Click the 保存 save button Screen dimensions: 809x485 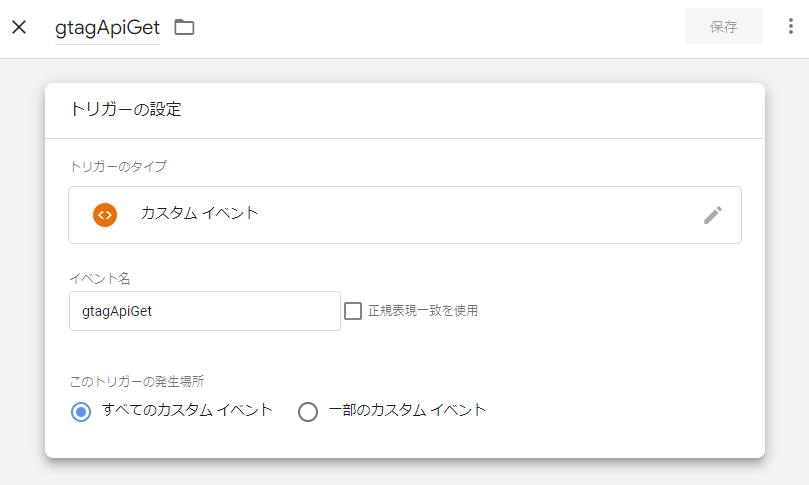coord(723,27)
